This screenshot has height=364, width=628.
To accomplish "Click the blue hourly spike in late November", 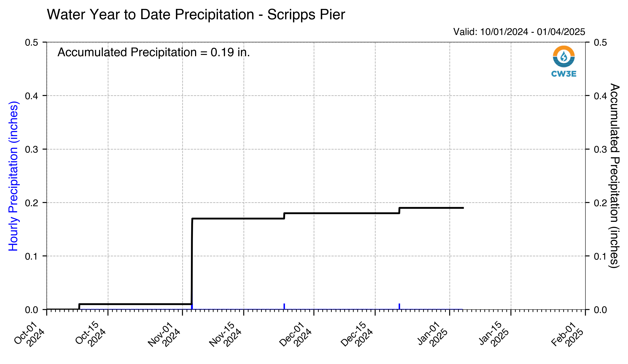I will [x=284, y=306].
